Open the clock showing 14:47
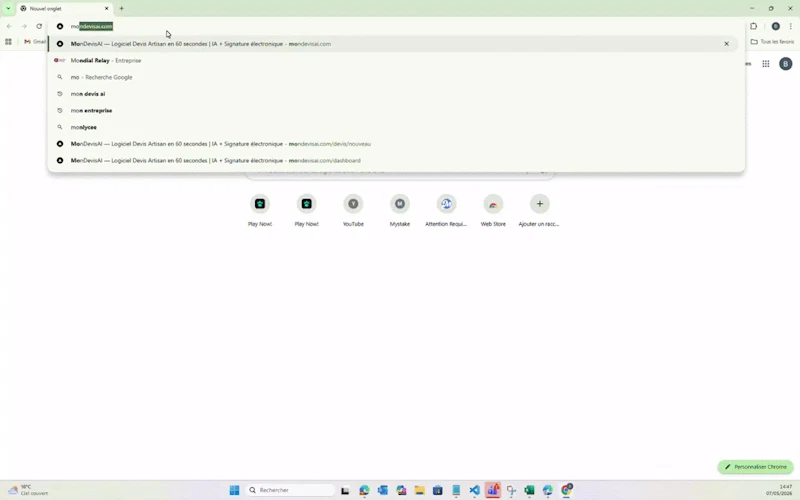 tap(779, 490)
